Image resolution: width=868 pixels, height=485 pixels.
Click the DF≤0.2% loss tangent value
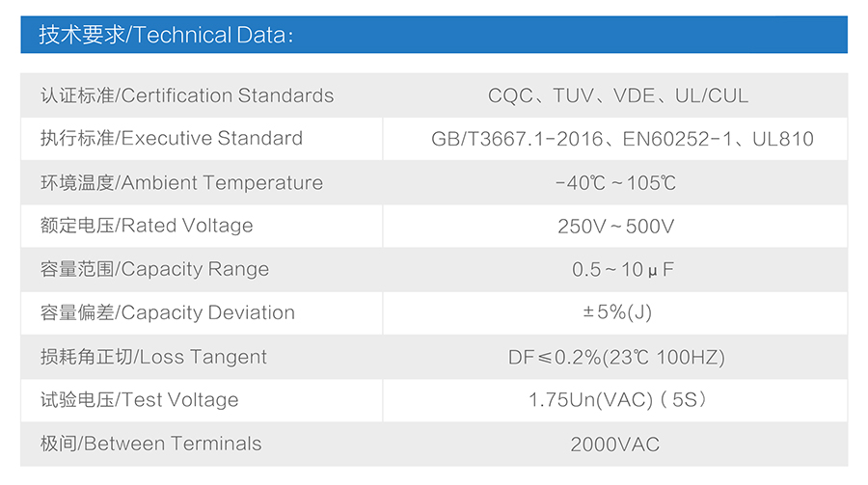[616, 357]
